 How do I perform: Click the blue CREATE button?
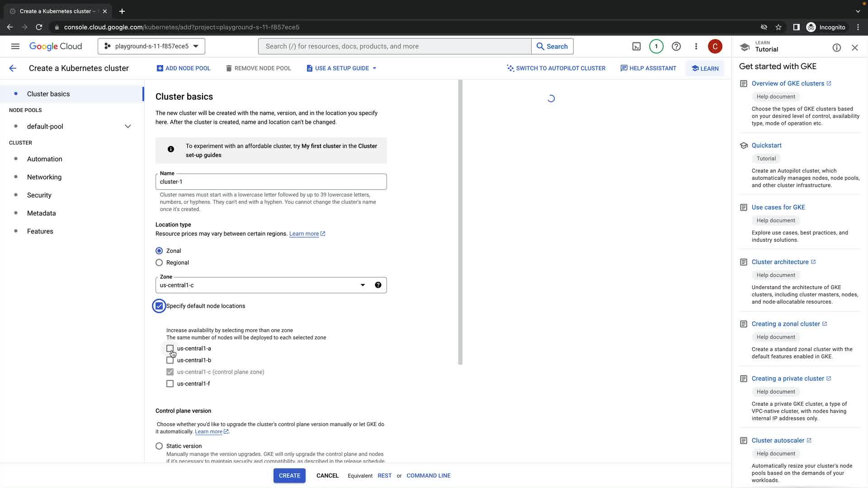pos(289,476)
